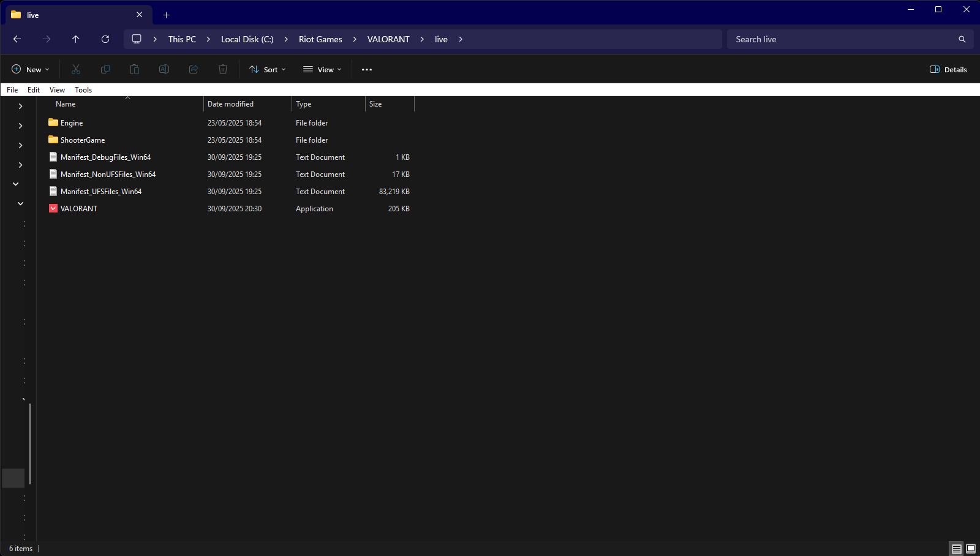Click the Application type cell
This screenshot has height=556, width=980.
click(x=314, y=209)
